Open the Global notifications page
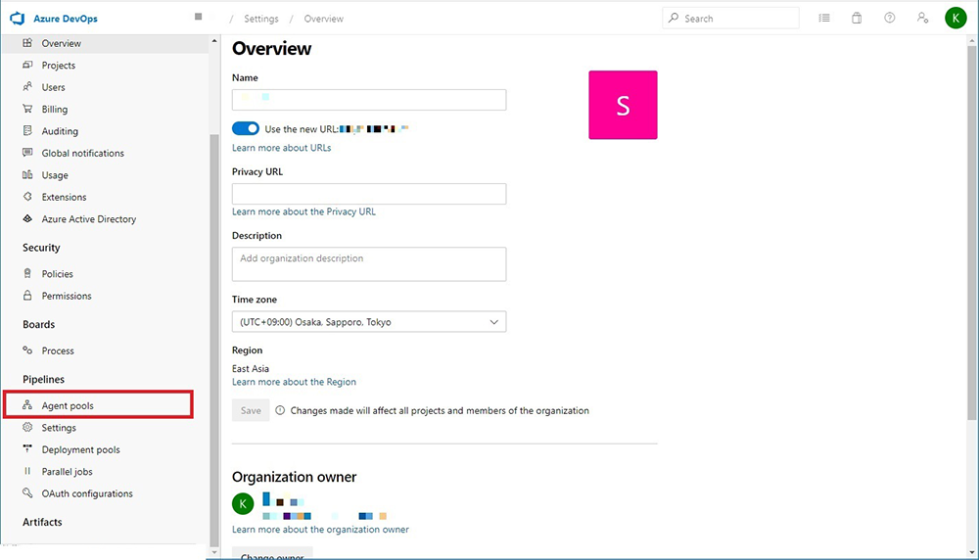This screenshot has height=560, width=979. (83, 153)
